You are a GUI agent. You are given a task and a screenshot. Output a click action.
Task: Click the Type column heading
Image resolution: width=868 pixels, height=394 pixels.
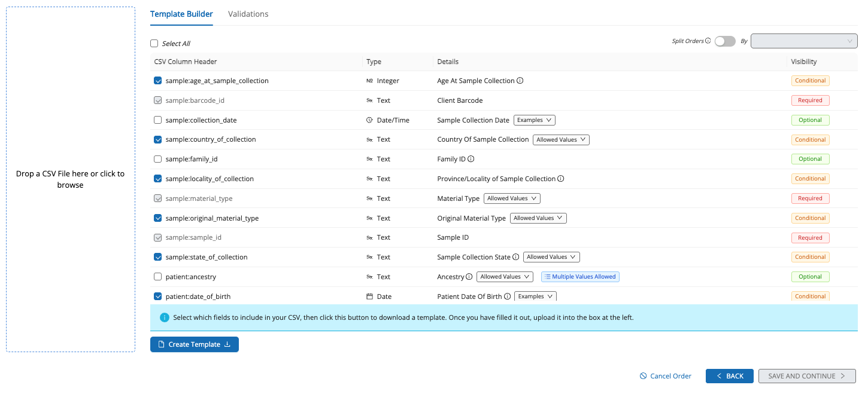(x=374, y=62)
